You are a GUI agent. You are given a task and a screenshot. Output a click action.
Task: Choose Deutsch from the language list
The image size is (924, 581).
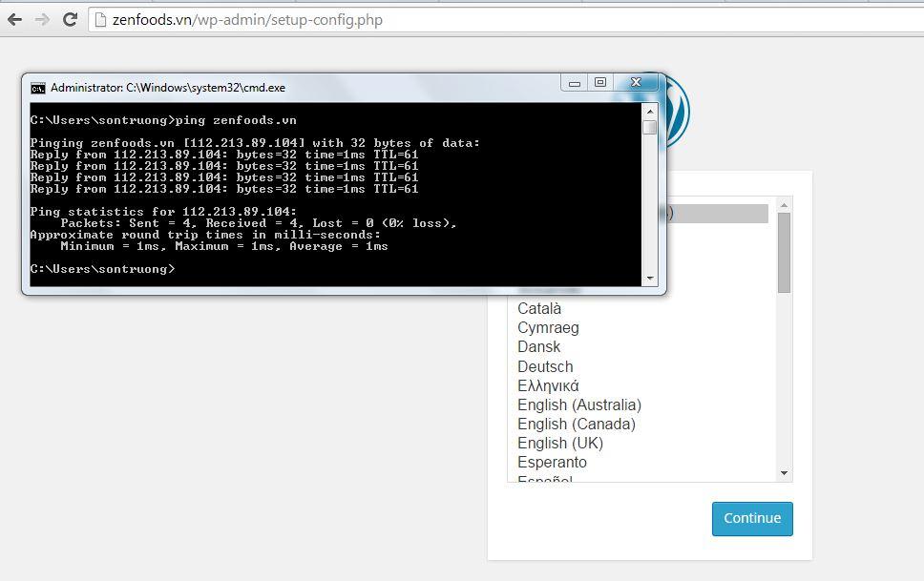pos(545,366)
